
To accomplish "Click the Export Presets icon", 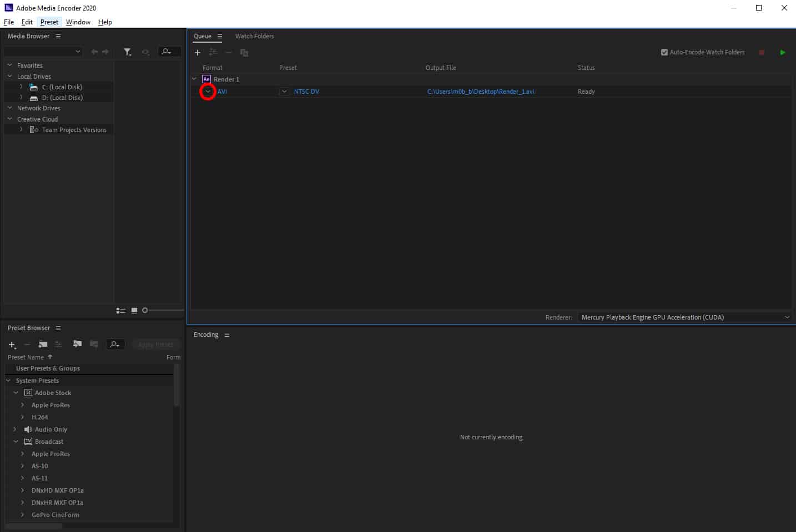I will pyautogui.click(x=94, y=344).
